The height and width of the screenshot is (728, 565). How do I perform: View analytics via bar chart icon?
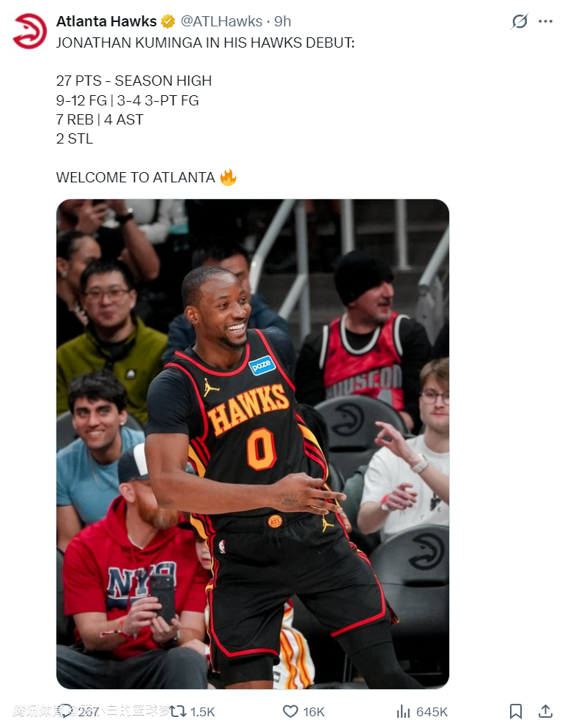point(403,711)
